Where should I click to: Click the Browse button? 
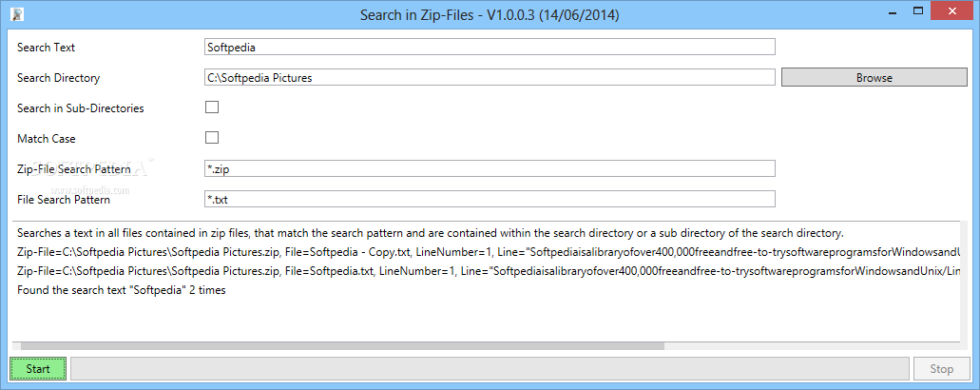click(874, 77)
